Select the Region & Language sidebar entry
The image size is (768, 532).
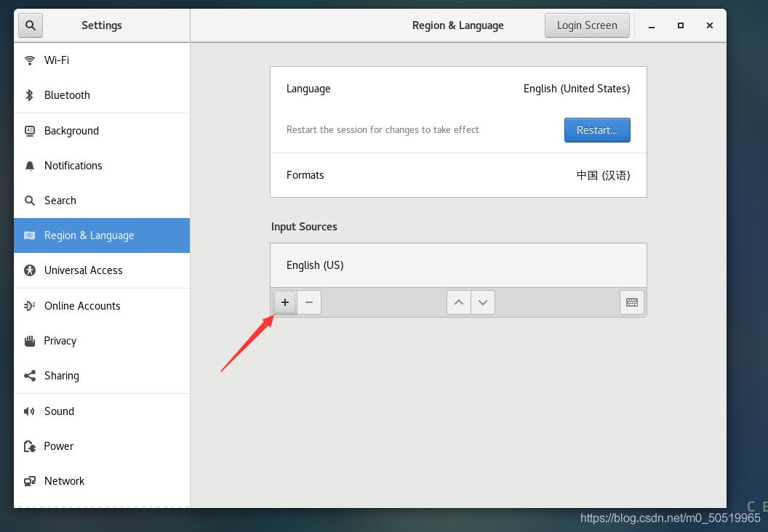tap(89, 235)
